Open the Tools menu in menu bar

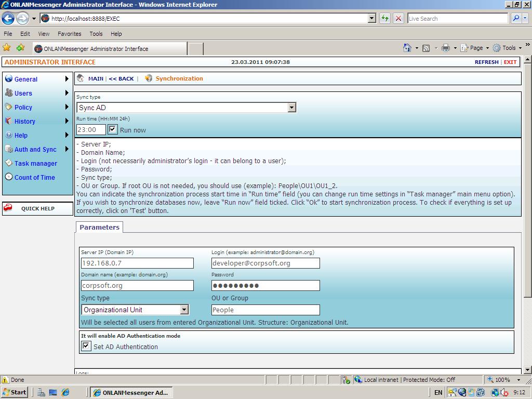pyautogui.click(x=96, y=34)
